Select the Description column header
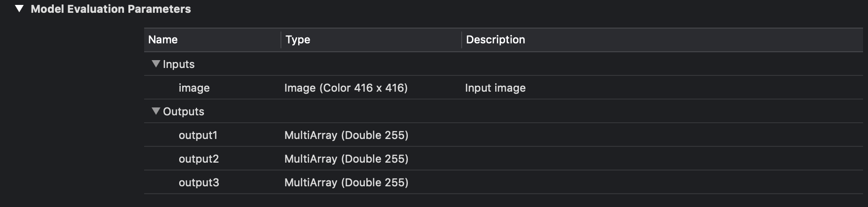This screenshot has height=207, width=868. [x=495, y=39]
